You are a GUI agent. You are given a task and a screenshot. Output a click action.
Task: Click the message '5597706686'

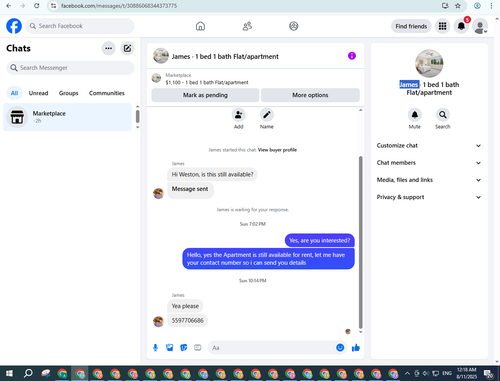pyautogui.click(x=188, y=320)
